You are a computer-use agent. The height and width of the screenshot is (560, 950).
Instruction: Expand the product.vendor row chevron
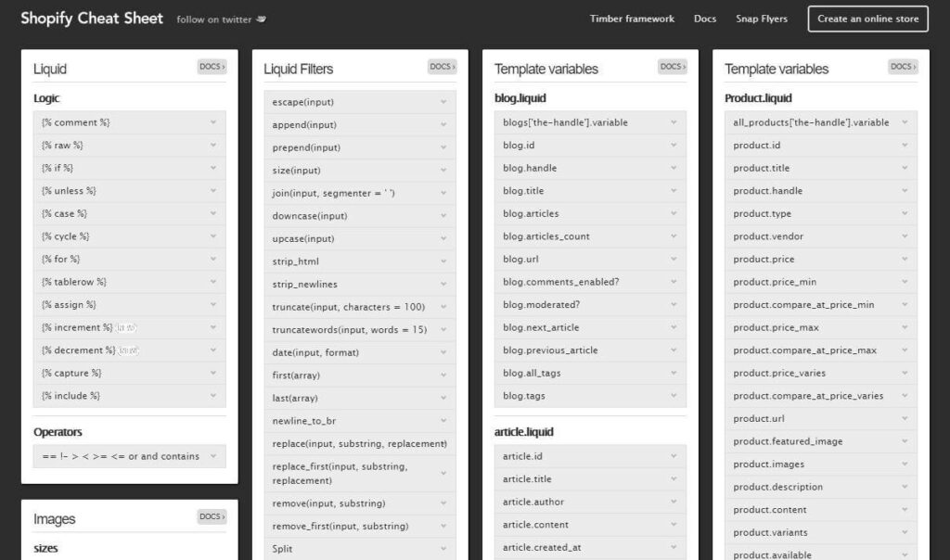905,236
